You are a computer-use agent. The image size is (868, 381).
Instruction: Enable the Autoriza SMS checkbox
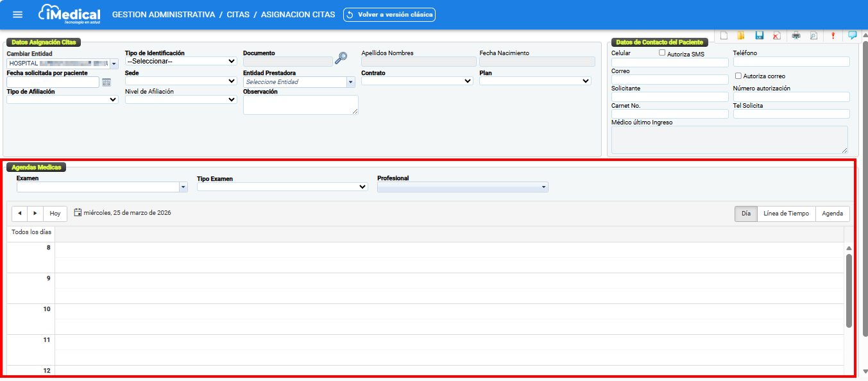pos(663,53)
